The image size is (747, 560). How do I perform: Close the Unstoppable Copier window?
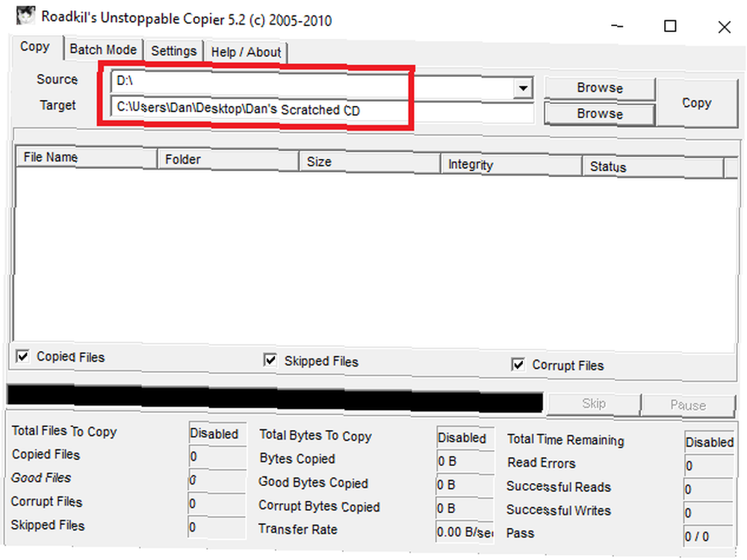tap(724, 27)
